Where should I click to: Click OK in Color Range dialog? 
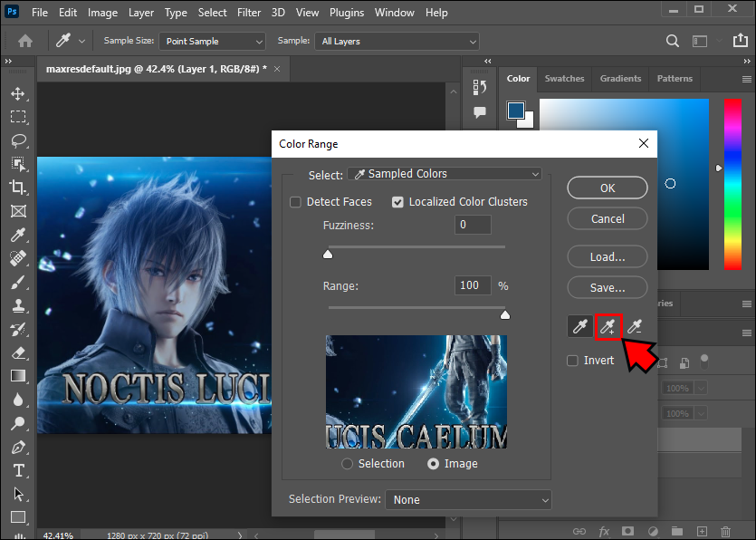(608, 188)
